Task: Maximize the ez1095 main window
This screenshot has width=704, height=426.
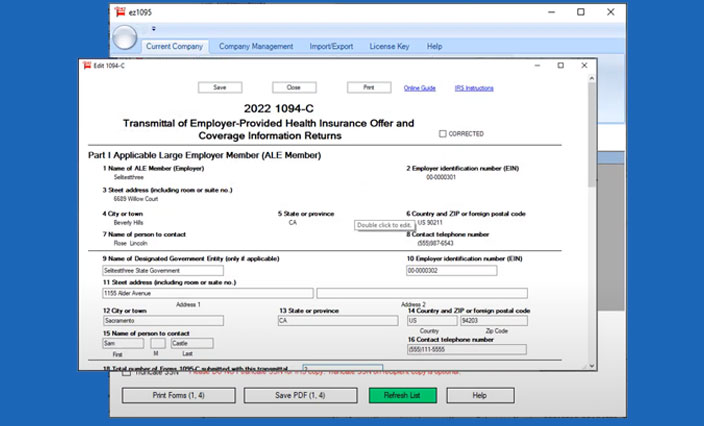Action: [x=581, y=12]
